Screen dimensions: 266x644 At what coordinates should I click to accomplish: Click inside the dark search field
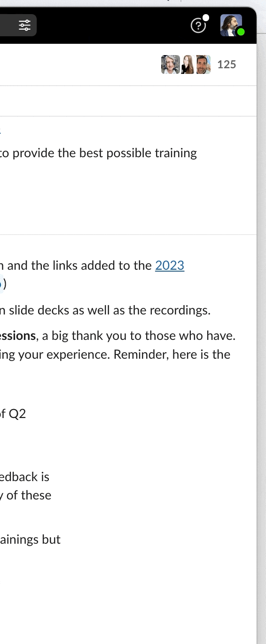click(18, 25)
